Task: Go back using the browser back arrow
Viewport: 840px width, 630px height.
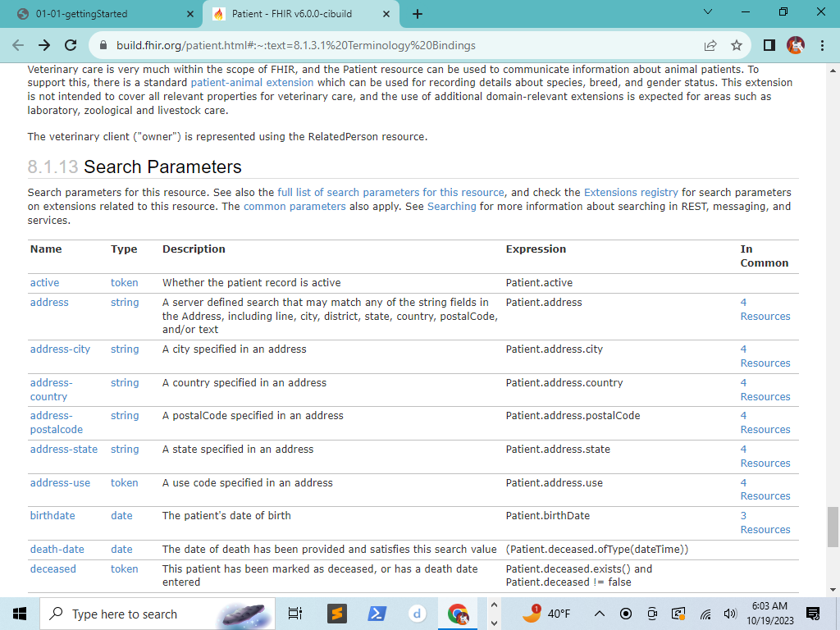Action: (x=18, y=46)
